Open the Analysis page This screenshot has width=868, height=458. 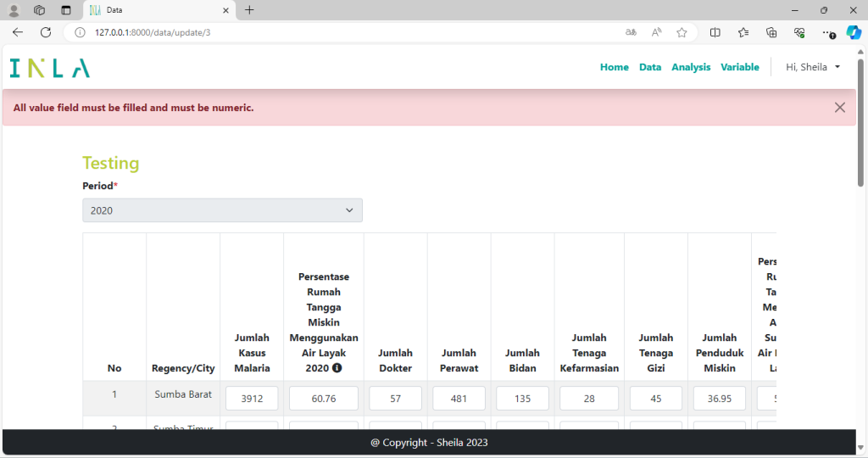click(x=691, y=67)
